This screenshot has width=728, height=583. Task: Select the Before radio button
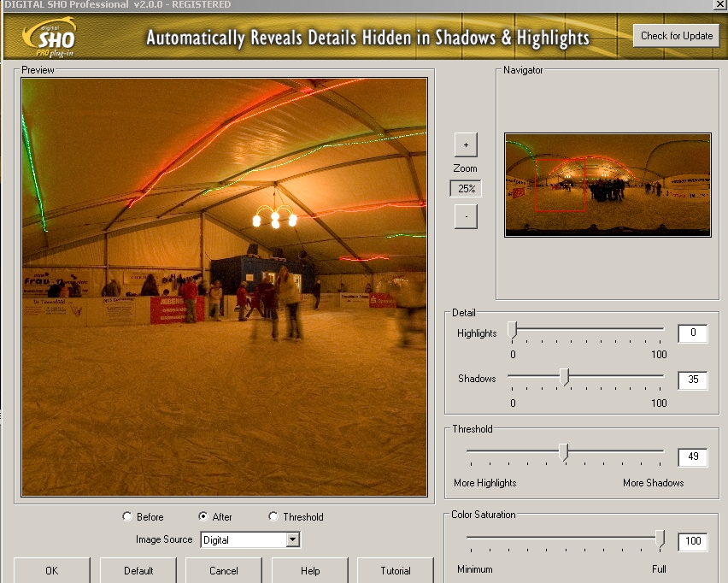pyautogui.click(x=128, y=517)
